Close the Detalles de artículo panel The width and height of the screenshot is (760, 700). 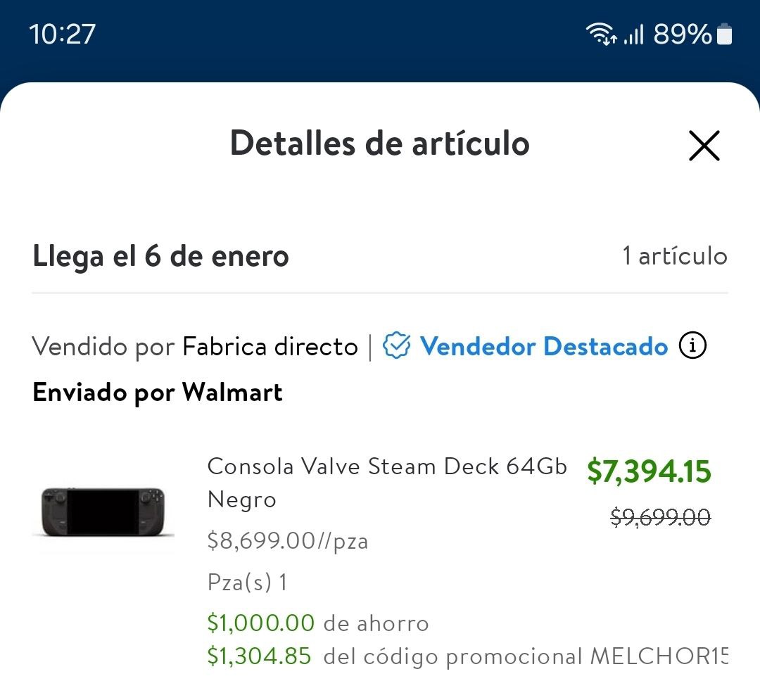pyautogui.click(x=704, y=146)
